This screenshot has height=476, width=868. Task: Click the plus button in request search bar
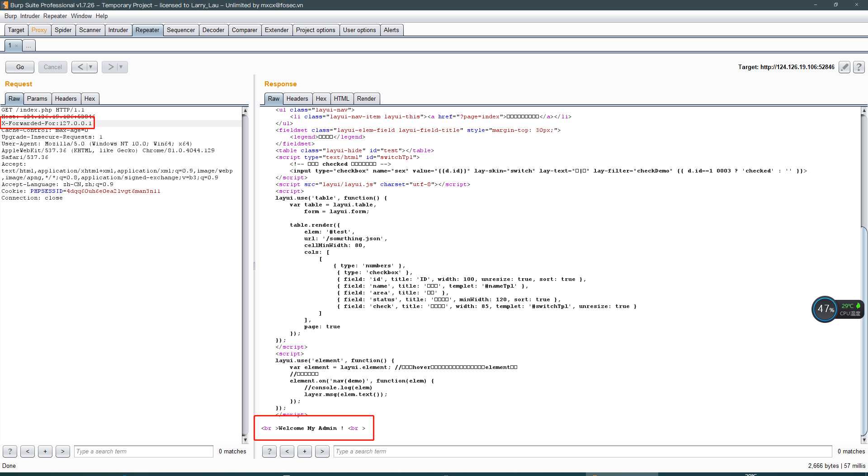(45, 451)
